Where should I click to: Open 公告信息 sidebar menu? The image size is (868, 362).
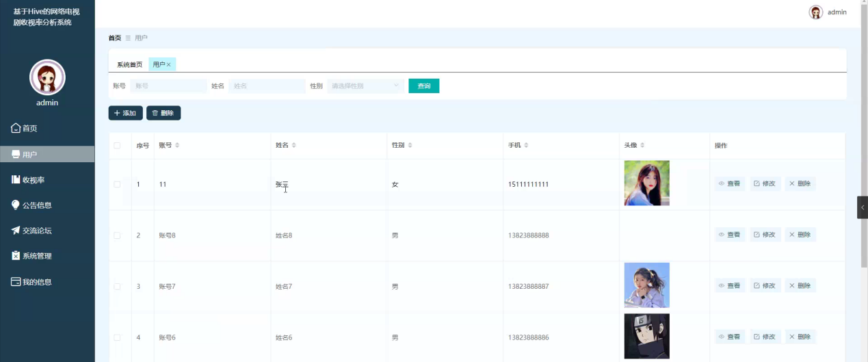[47, 205]
